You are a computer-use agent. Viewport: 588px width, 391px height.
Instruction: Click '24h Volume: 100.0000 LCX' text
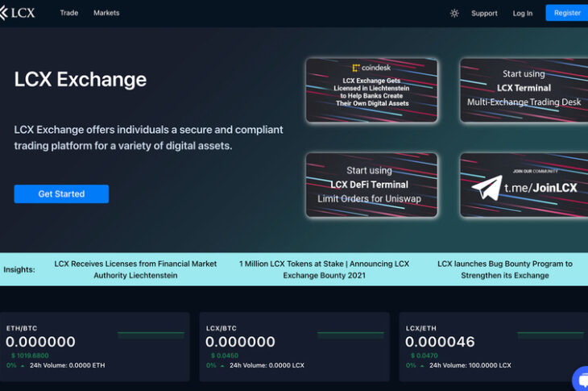click(x=470, y=365)
